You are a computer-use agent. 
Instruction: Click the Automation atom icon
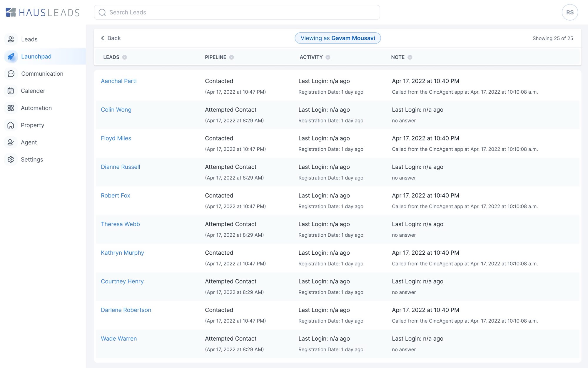11,108
